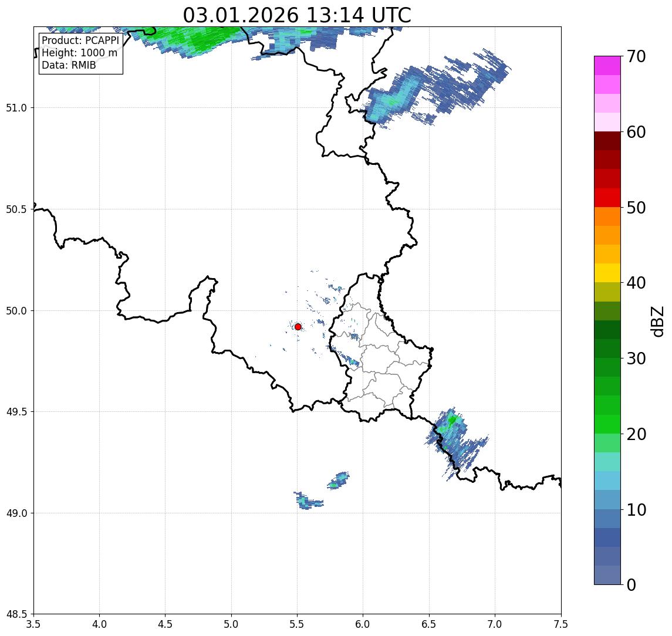Click the 'Product: PCAPPI' label
672x636 pixels.
click(x=80, y=40)
